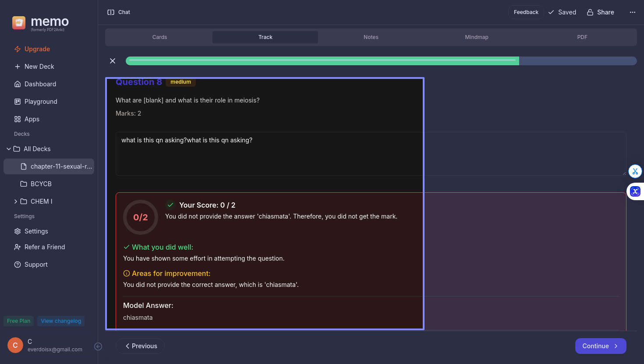Switch to the Cards tab

point(159,37)
